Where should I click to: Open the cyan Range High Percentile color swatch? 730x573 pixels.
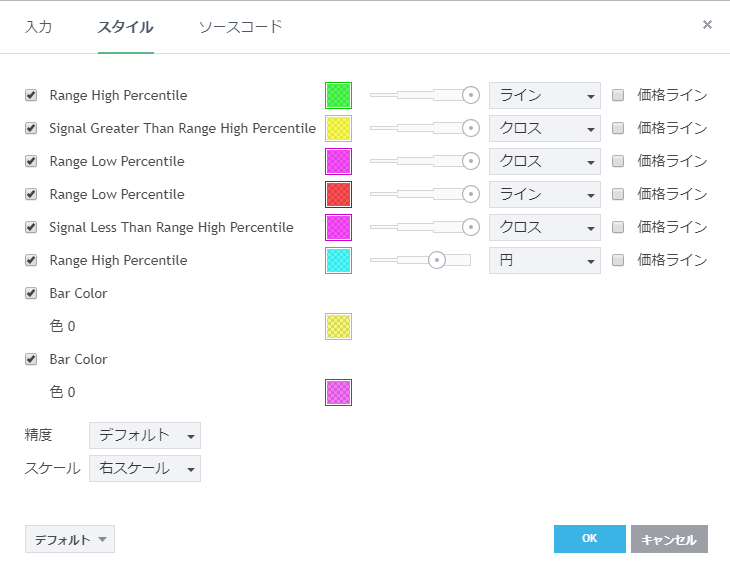(x=338, y=260)
